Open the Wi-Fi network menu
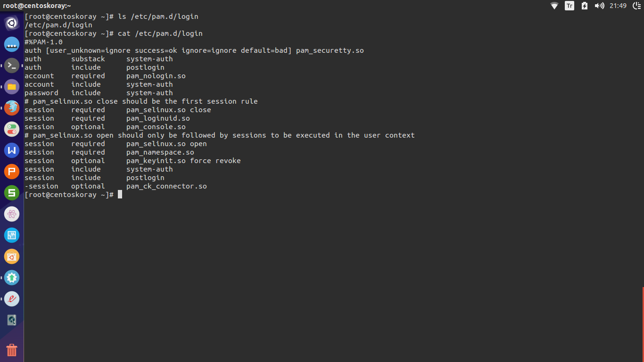This screenshot has height=362, width=644. coord(554,6)
